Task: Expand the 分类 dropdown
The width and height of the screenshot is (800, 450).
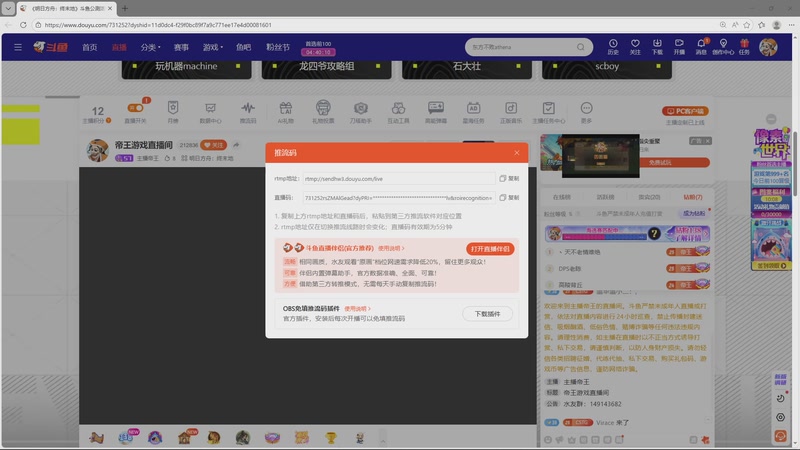Action: pos(151,47)
